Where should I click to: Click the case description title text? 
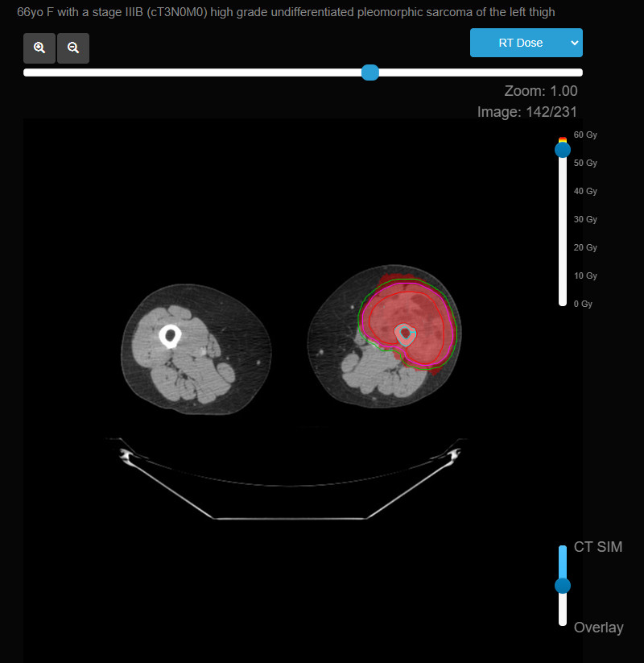(x=286, y=12)
